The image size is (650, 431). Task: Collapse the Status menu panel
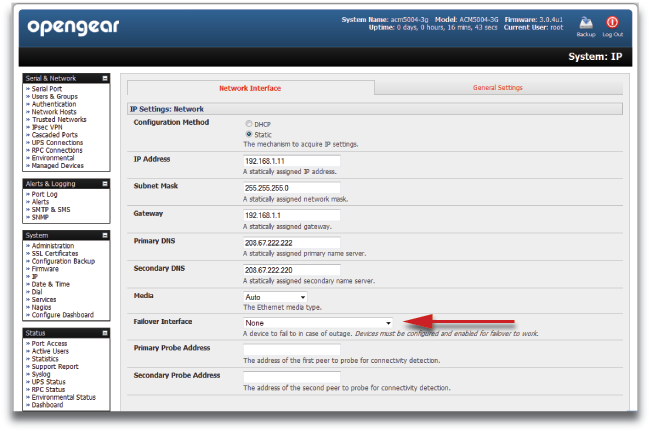104,331
